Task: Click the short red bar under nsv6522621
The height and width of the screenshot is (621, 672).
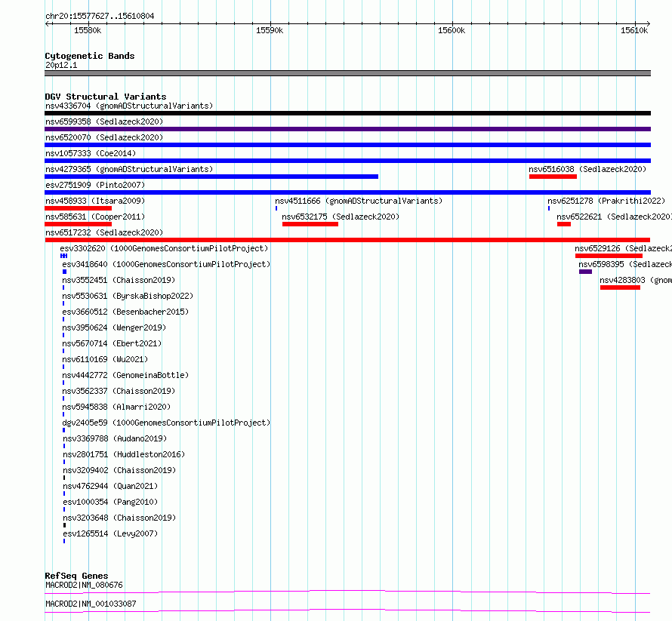Action: 564,224
